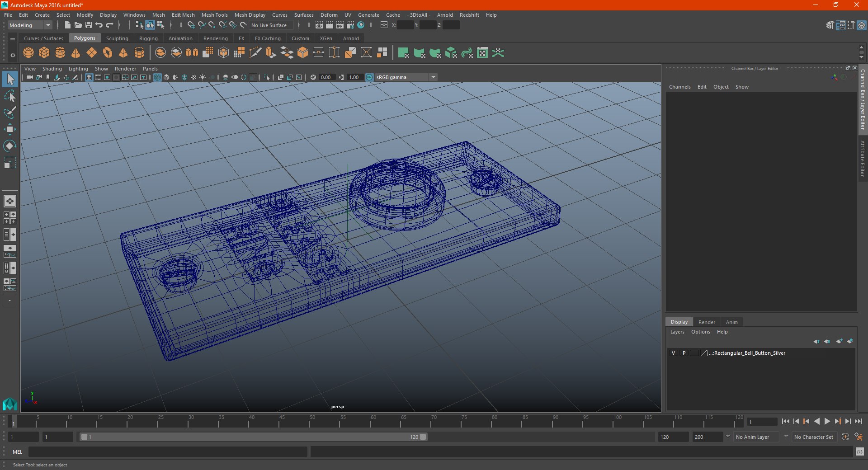Activate the Rotate tool
This screenshot has height=470, width=868.
(10, 146)
